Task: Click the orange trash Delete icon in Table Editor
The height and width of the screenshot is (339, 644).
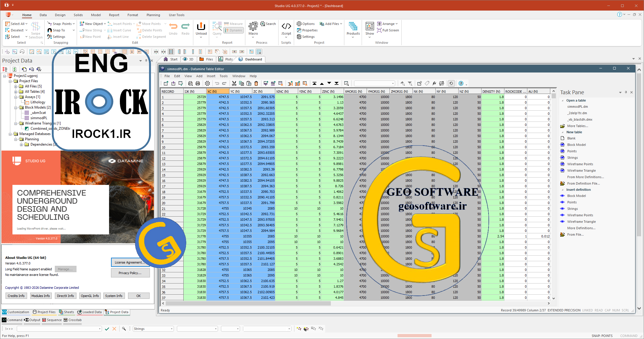Action: click(x=256, y=83)
